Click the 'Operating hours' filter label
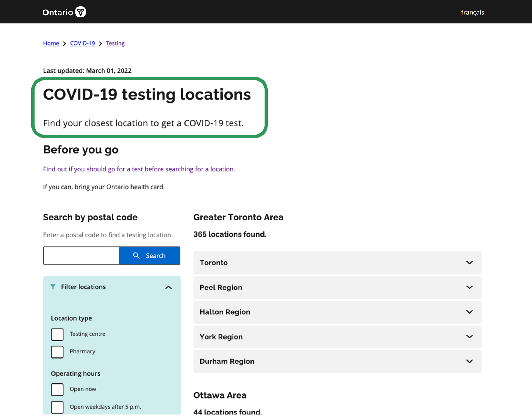The width and height of the screenshot is (532, 419). pyautogui.click(x=76, y=374)
